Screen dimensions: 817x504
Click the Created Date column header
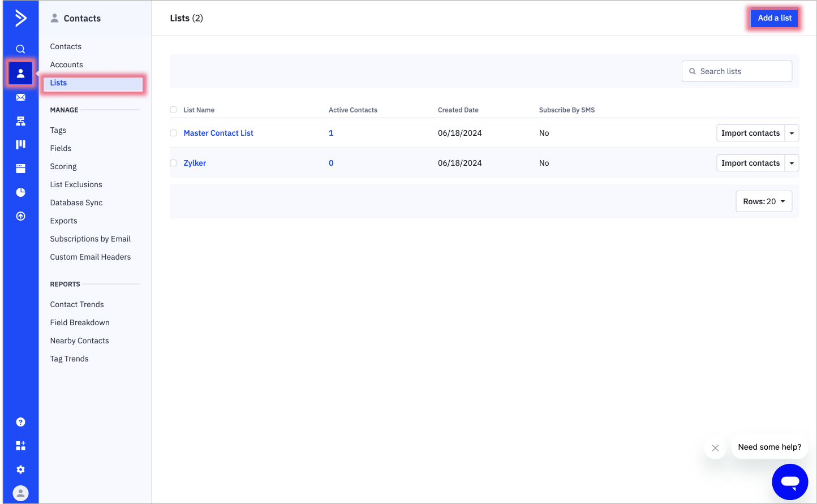(458, 110)
